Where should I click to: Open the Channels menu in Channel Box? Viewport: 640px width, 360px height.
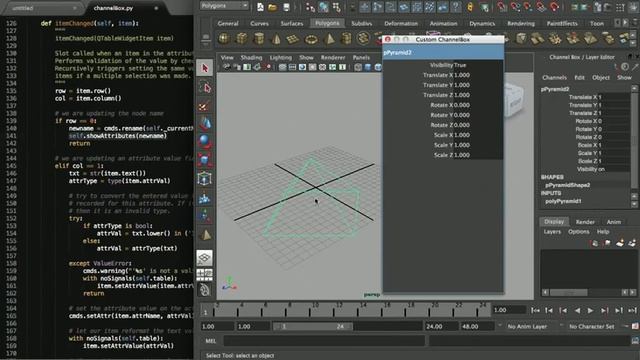click(x=554, y=78)
